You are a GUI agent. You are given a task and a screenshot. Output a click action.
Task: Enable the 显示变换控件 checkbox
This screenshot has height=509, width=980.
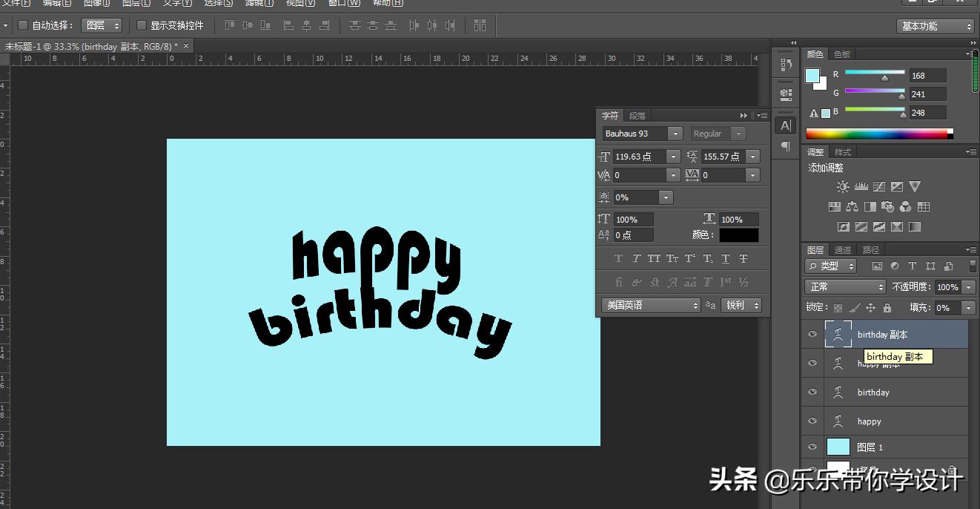click(141, 24)
